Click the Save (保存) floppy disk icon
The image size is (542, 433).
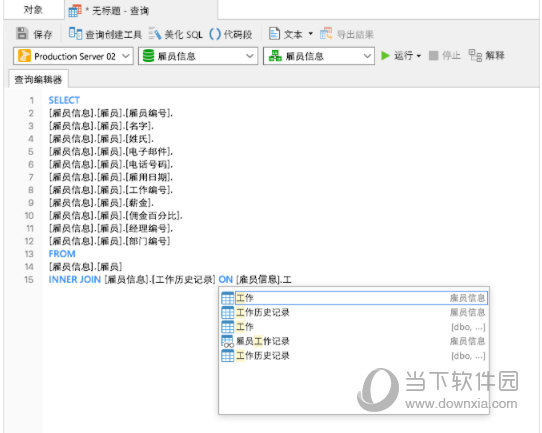[22, 34]
